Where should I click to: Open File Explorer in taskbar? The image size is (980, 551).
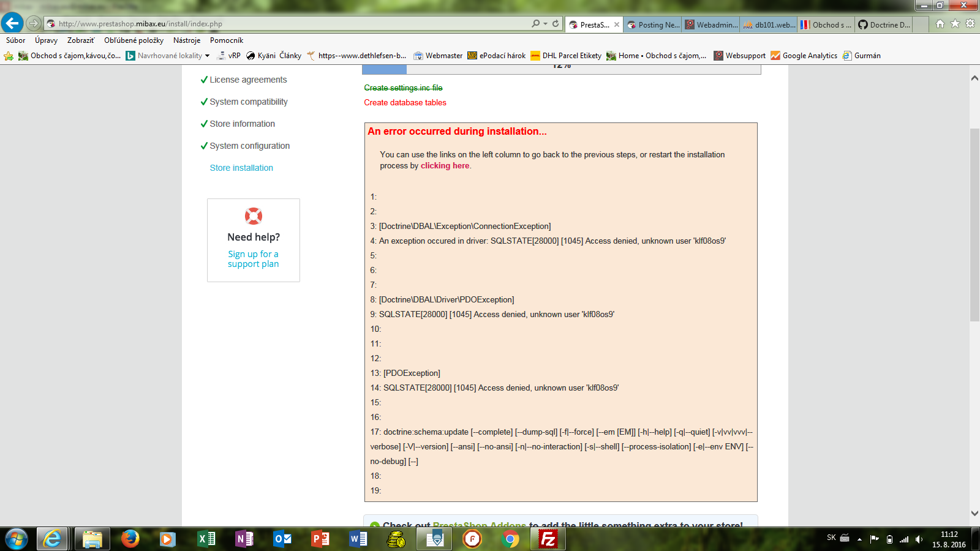92,539
